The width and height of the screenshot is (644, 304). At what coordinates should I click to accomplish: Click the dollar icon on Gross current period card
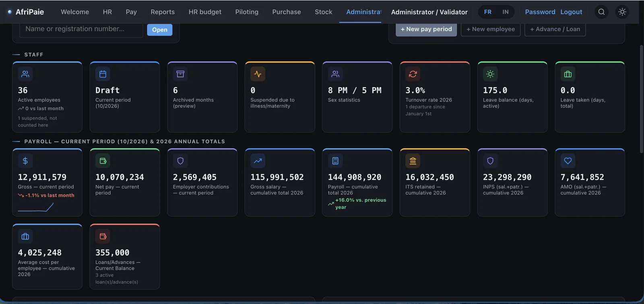pyautogui.click(x=25, y=161)
